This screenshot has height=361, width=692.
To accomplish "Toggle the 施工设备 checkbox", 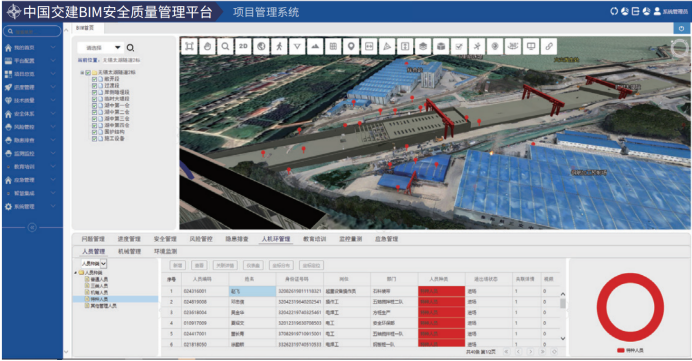I will [94, 139].
